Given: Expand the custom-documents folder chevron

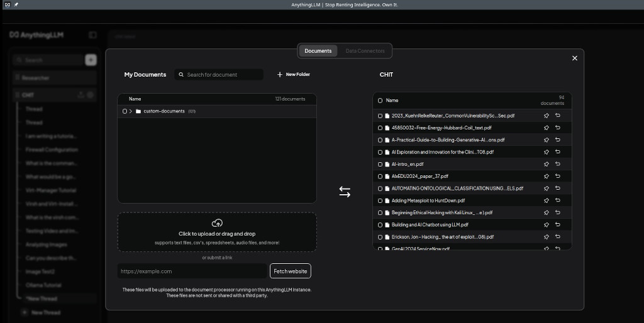Looking at the screenshot, I should click(131, 111).
